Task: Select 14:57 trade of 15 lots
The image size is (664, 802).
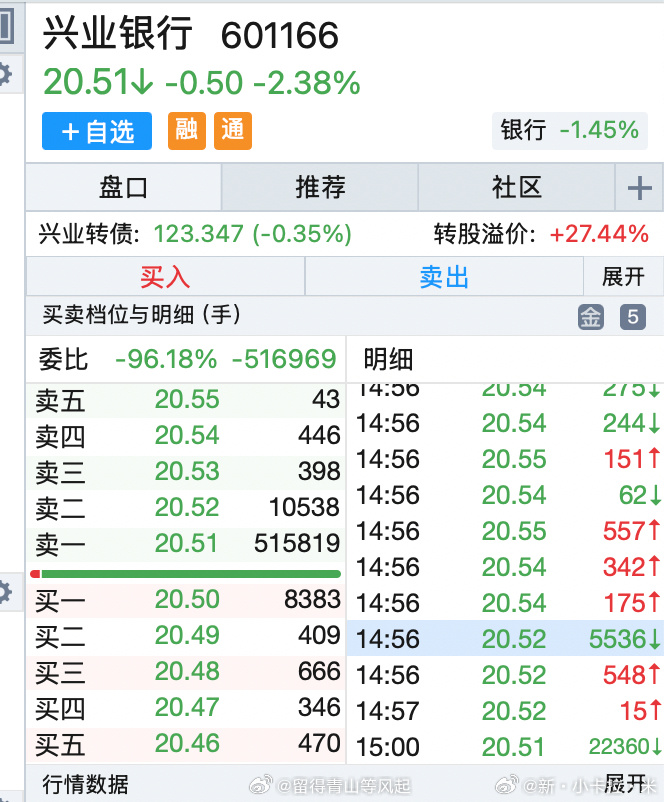Action: coord(505,711)
